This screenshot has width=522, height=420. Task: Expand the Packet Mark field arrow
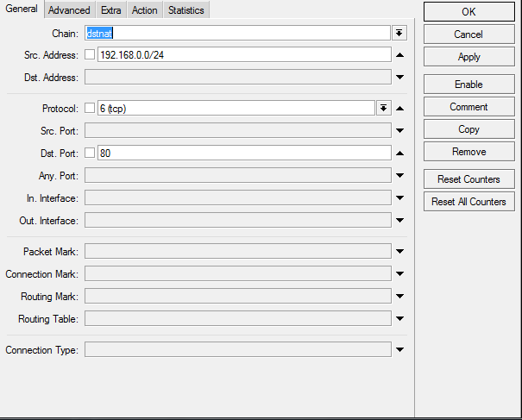click(x=399, y=252)
